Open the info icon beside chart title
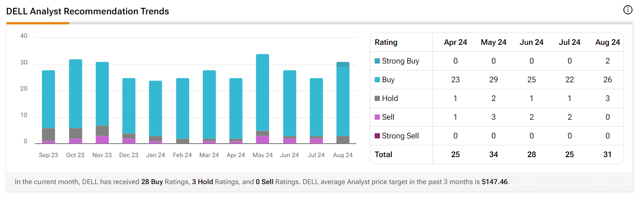Screen dimensions: 644x205 [628, 10]
